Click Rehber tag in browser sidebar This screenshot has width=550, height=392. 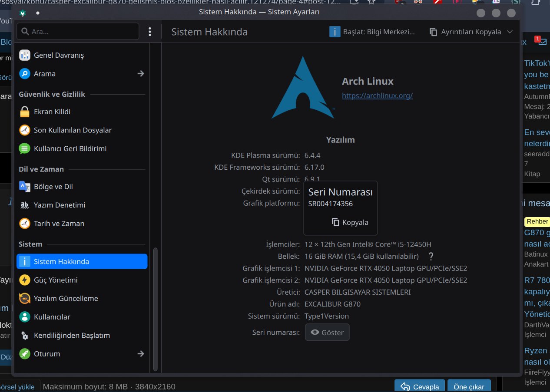click(537, 221)
